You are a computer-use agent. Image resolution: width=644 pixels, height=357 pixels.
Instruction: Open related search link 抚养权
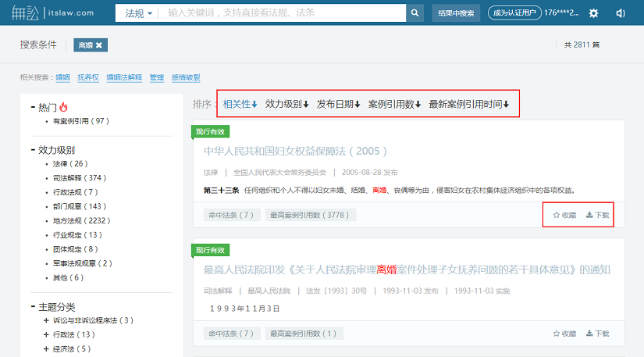click(88, 77)
